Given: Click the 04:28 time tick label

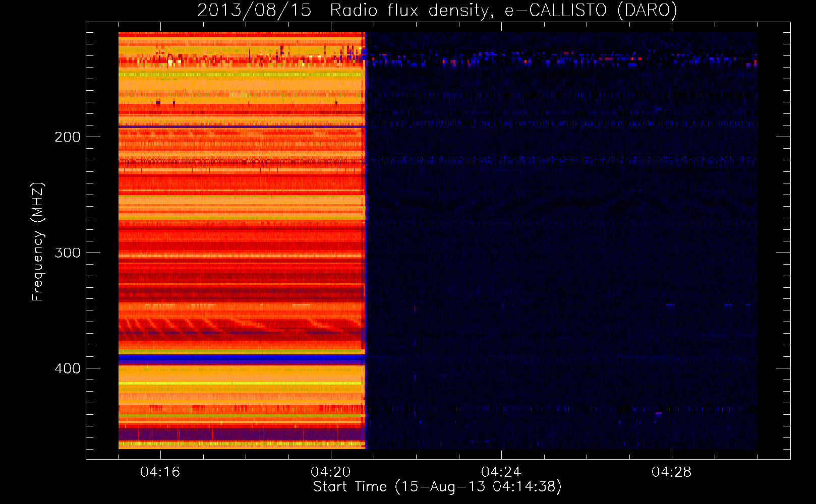Looking at the screenshot, I should pyautogui.click(x=672, y=472).
